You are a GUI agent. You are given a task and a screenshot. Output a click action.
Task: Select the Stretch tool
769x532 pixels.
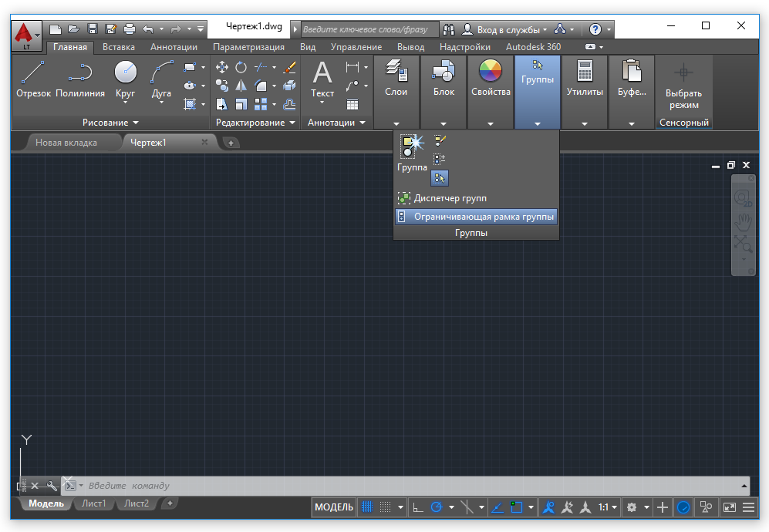click(221, 104)
